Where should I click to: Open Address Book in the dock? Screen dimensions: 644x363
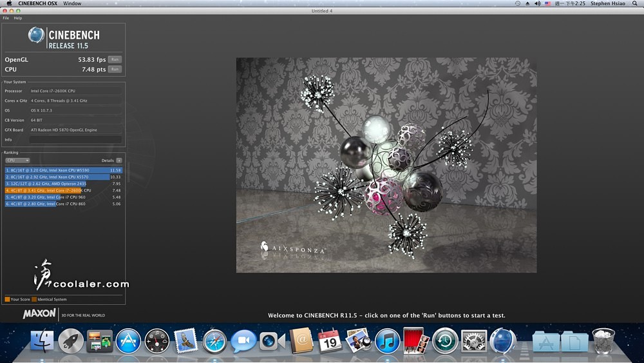click(301, 341)
